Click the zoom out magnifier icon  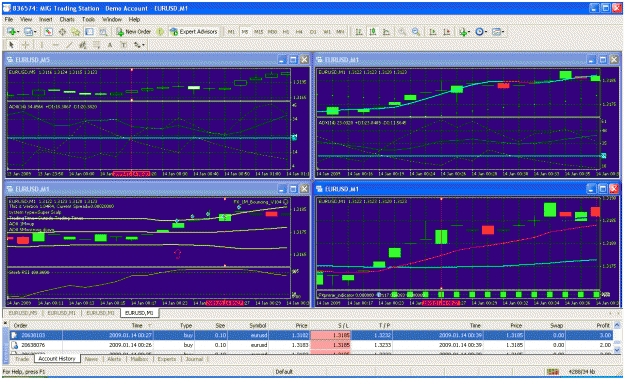416,32
